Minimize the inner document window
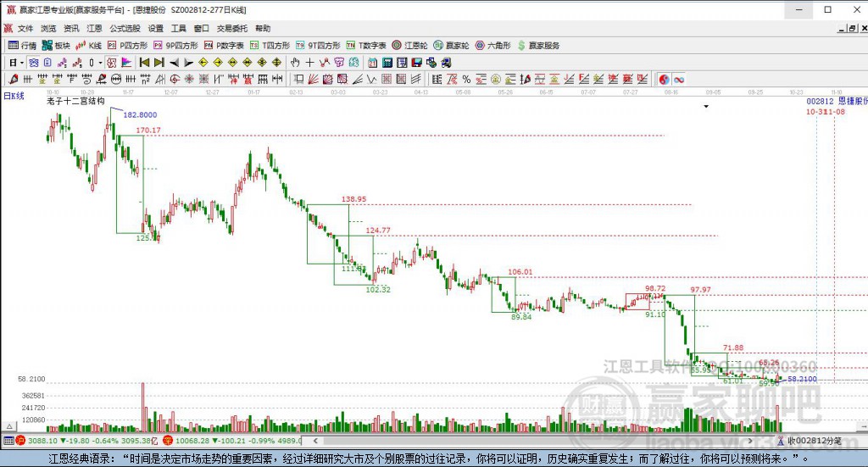The width and height of the screenshot is (868, 467). pos(842,28)
